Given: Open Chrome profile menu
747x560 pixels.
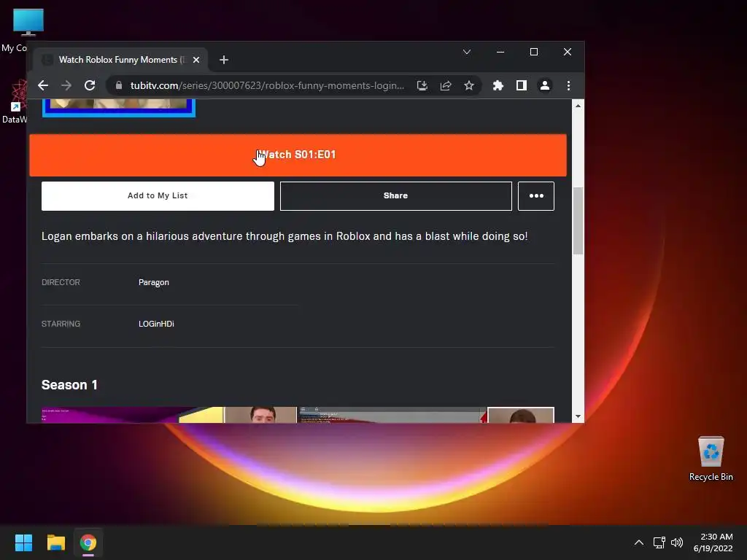Looking at the screenshot, I should tap(544, 86).
